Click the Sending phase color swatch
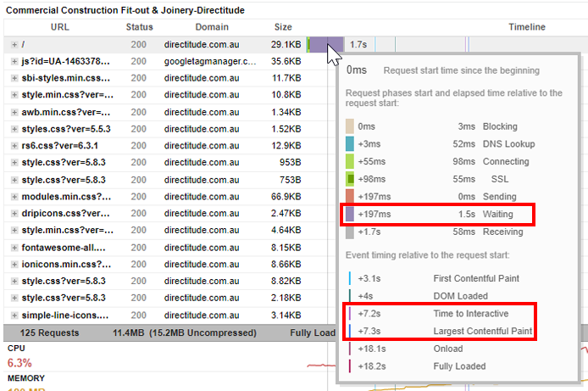This screenshot has width=588, height=391. click(350, 197)
